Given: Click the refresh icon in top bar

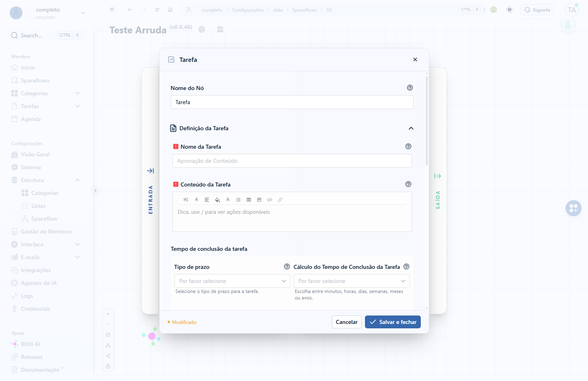Looking at the screenshot, I should 157,10.
